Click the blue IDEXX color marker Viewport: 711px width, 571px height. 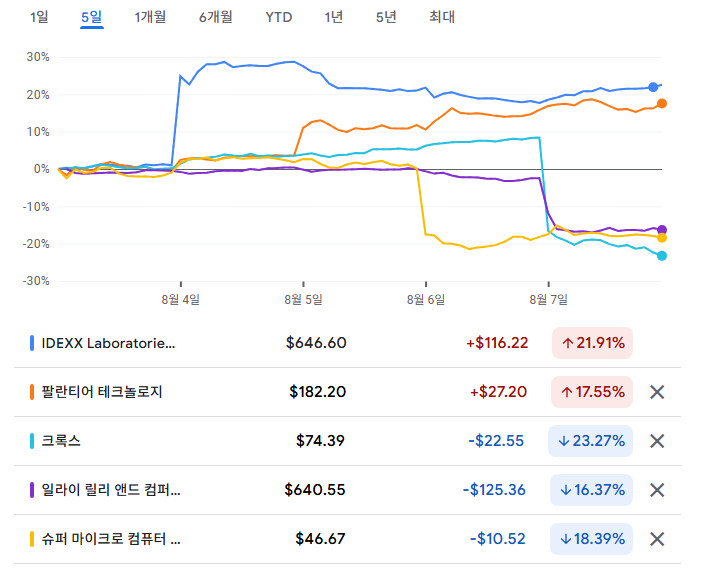[x=32, y=343]
